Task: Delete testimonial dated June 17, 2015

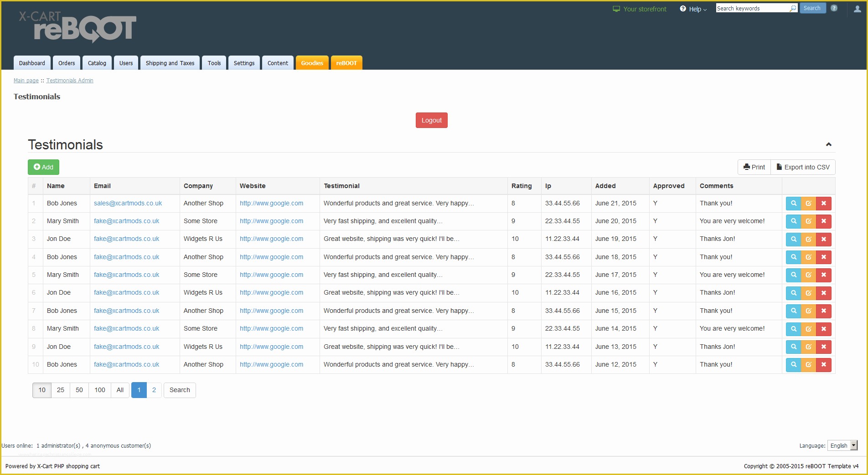Action: [x=824, y=275]
